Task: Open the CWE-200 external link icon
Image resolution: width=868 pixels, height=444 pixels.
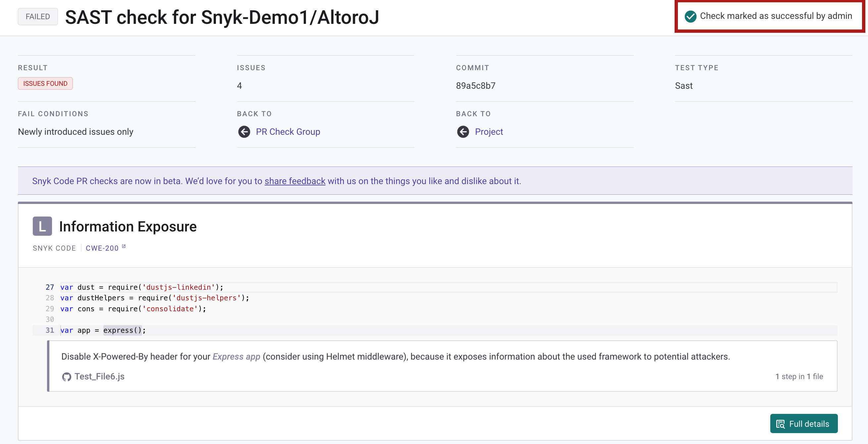Action: pyautogui.click(x=124, y=247)
